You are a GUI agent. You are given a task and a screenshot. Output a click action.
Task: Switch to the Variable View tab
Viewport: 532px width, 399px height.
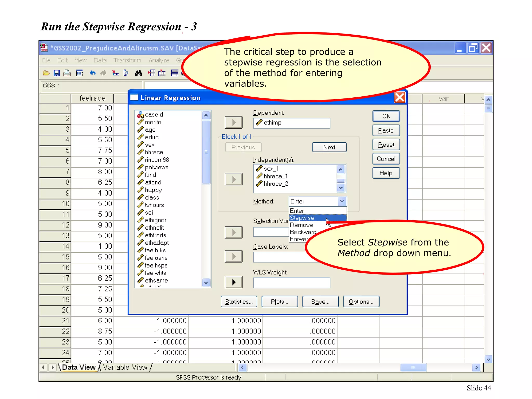(125, 367)
